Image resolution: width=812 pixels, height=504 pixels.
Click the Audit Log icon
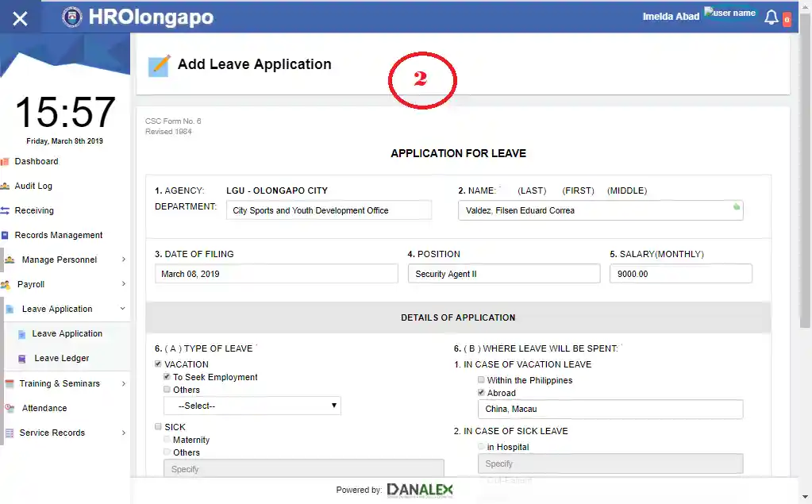[6, 186]
